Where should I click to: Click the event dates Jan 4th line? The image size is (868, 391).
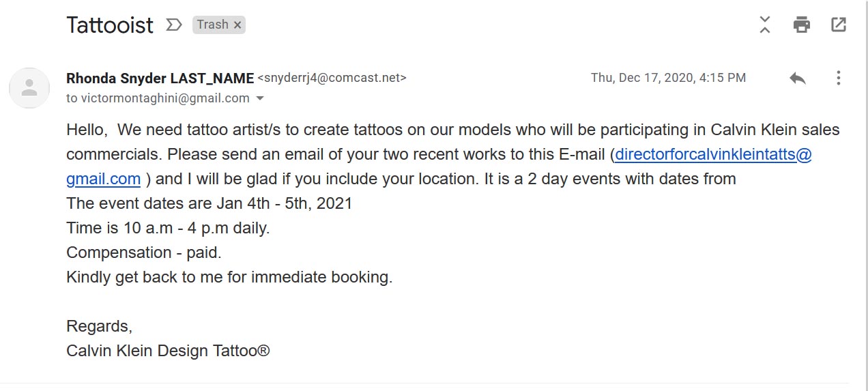click(209, 203)
